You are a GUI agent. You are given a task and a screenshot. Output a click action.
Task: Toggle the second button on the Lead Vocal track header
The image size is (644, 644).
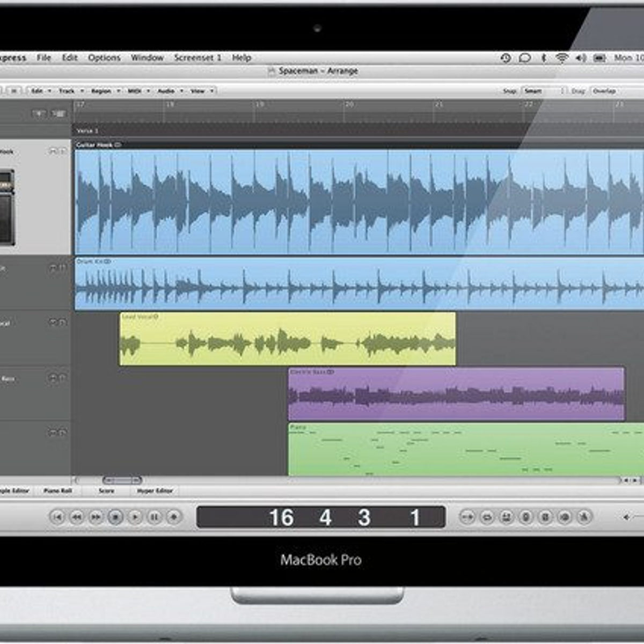pyautogui.click(x=63, y=323)
